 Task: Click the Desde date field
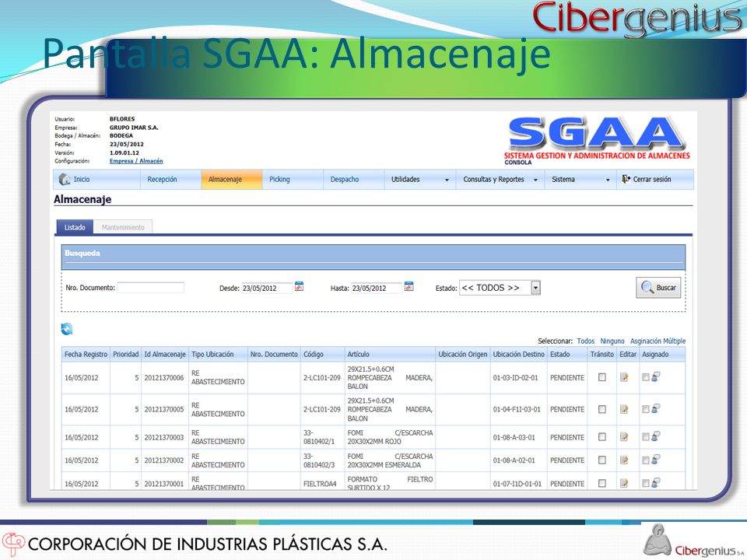pyautogui.click(x=267, y=288)
